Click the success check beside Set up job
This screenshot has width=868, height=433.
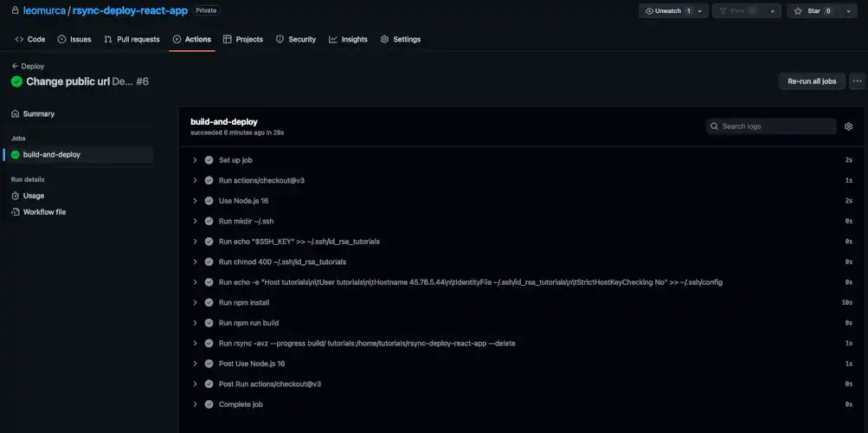(x=209, y=160)
